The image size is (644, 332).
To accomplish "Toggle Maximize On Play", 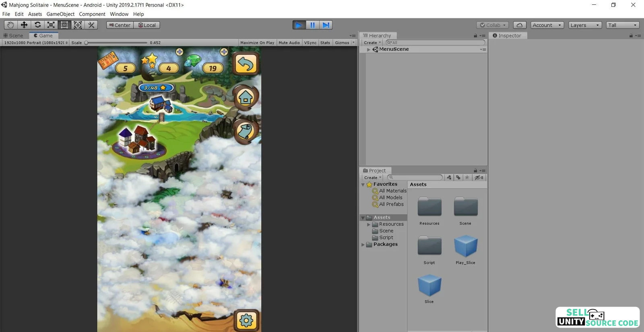I will 257,43.
